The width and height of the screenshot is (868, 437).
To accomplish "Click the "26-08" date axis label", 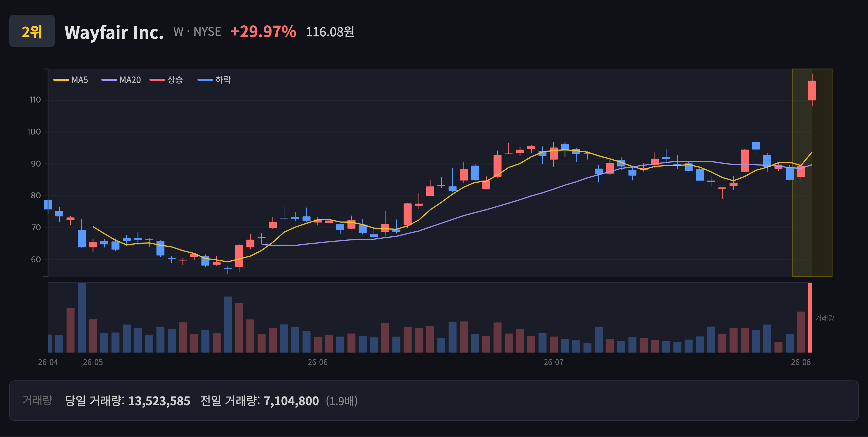I will 801,362.
